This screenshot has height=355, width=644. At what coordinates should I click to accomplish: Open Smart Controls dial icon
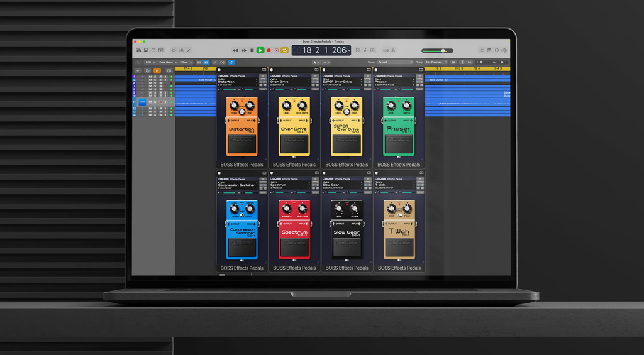pyautogui.click(x=174, y=50)
